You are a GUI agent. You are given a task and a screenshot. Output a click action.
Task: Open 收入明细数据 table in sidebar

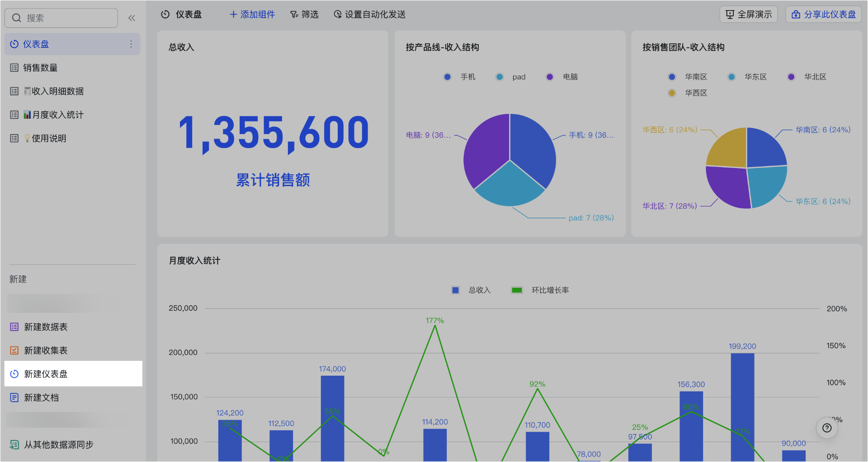[72, 91]
